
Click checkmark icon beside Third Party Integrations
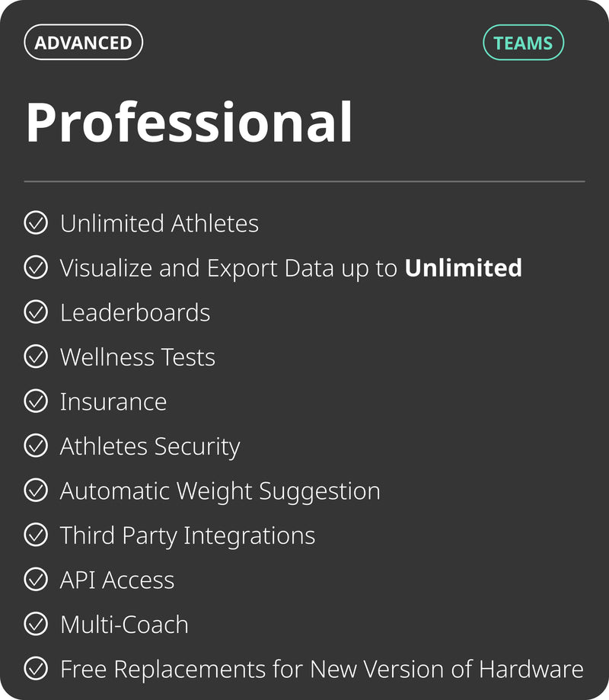pos(36,535)
